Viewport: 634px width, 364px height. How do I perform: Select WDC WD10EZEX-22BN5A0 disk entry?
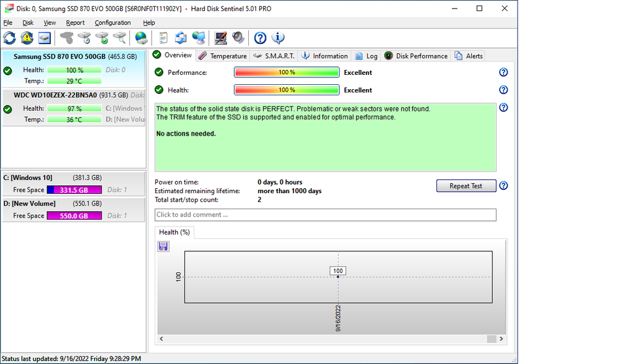pyautogui.click(x=74, y=108)
